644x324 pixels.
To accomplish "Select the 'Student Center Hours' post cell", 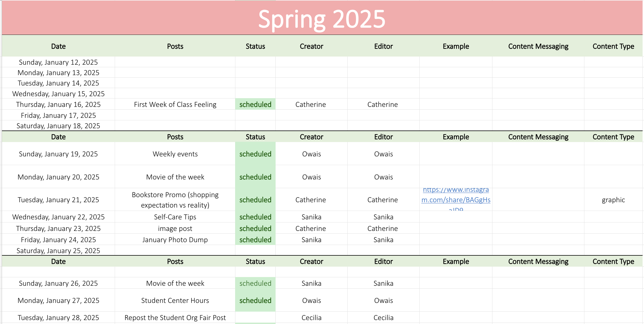I will pos(175,300).
